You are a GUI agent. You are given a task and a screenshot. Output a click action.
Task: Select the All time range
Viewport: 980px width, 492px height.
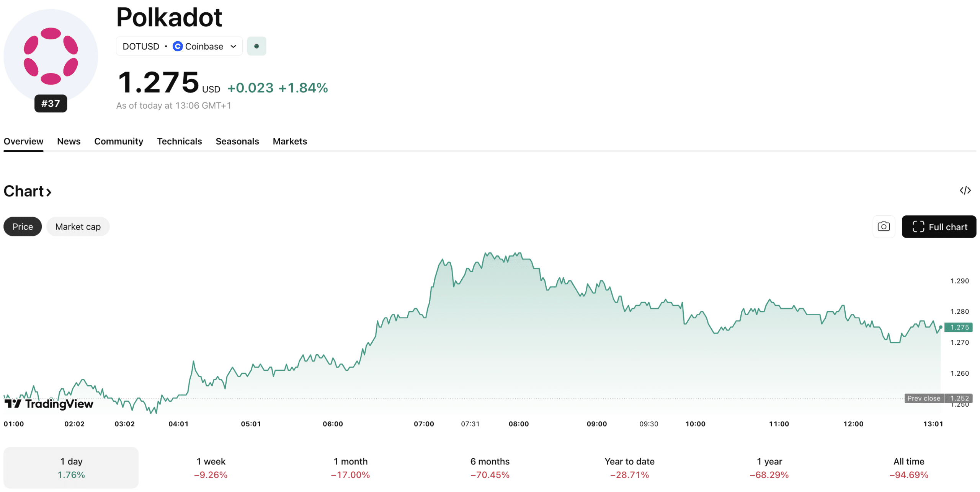click(909, 468)
